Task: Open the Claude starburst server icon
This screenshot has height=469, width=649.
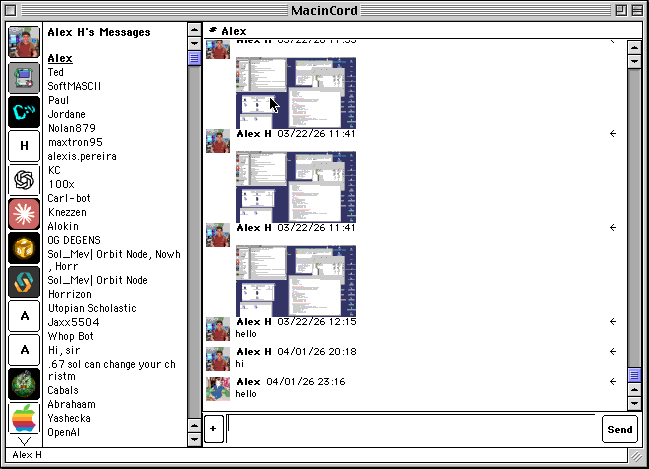Action: pyautogui.click(x=24, y=214)
